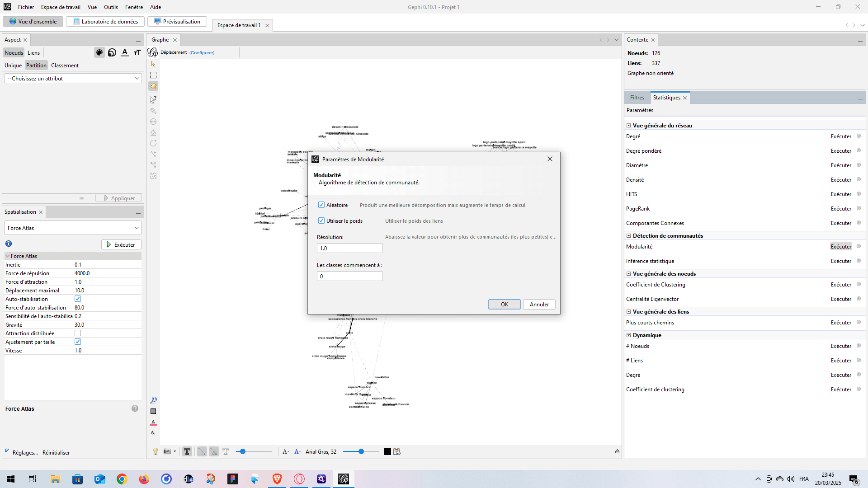This screenshot has height=488, width=868.
Task: Collapse the Vue générale des liens section
Action: [628, 312]
